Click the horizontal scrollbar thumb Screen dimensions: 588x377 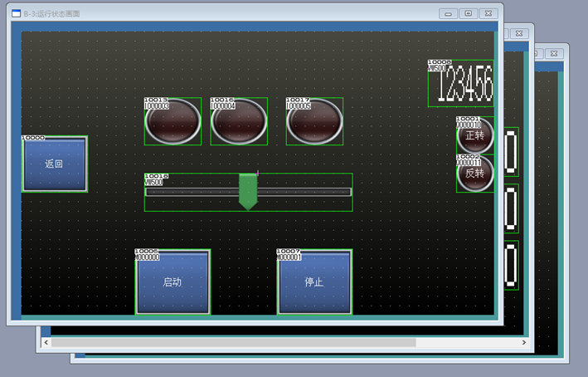point(234,342)
